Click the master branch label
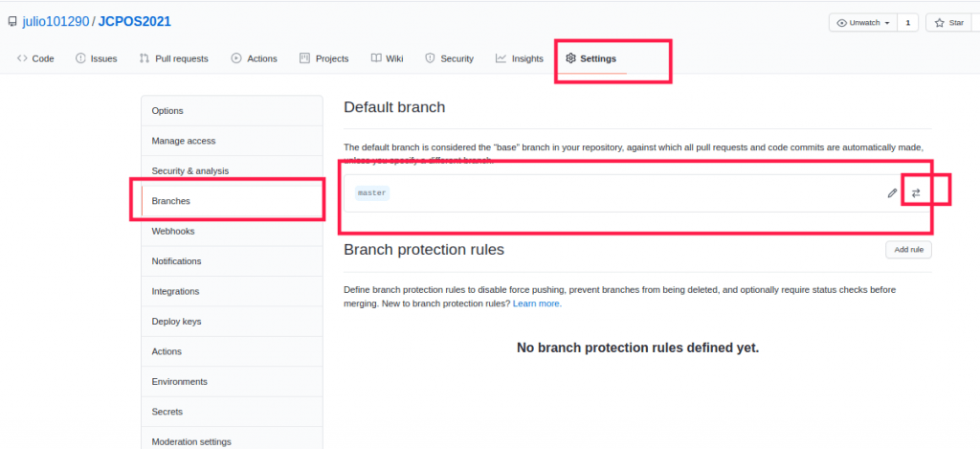 click(371, 193)
